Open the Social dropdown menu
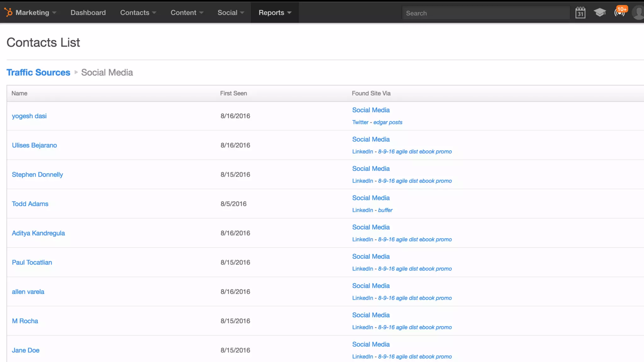 (x=230, y=13)
